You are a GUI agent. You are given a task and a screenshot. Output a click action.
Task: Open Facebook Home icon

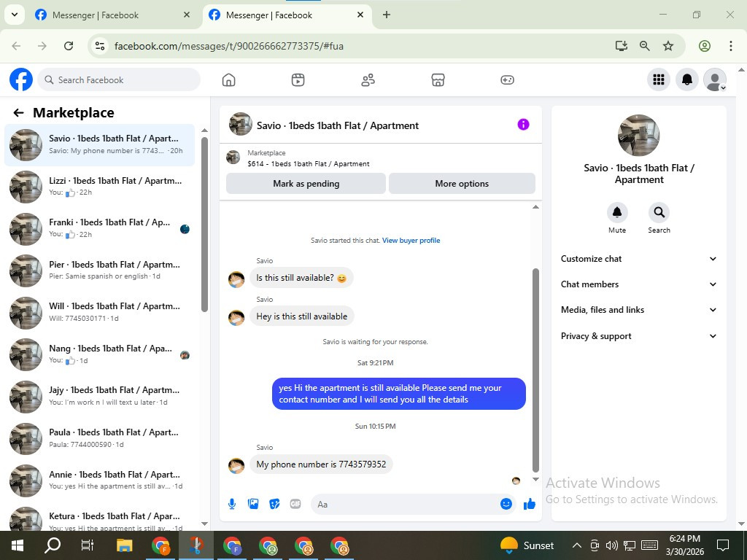coord(228,80)
